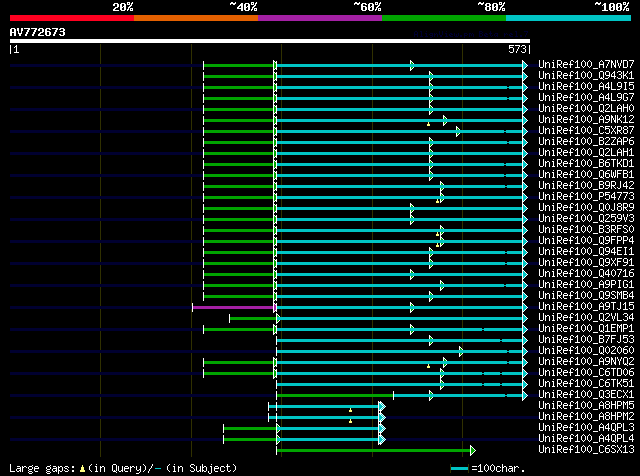This screenshot has height=476, width=640.
Task: Select the UniRef100_C6TD06 label
Action: (586, 373)
